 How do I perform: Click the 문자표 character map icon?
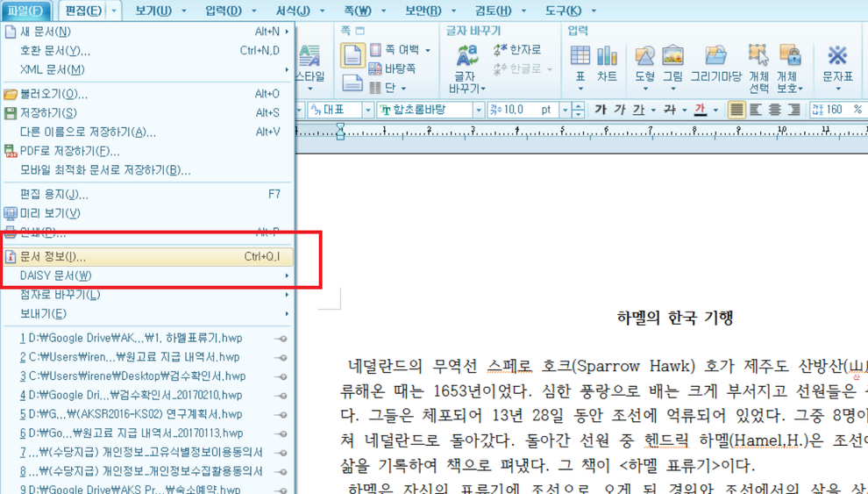837,63
